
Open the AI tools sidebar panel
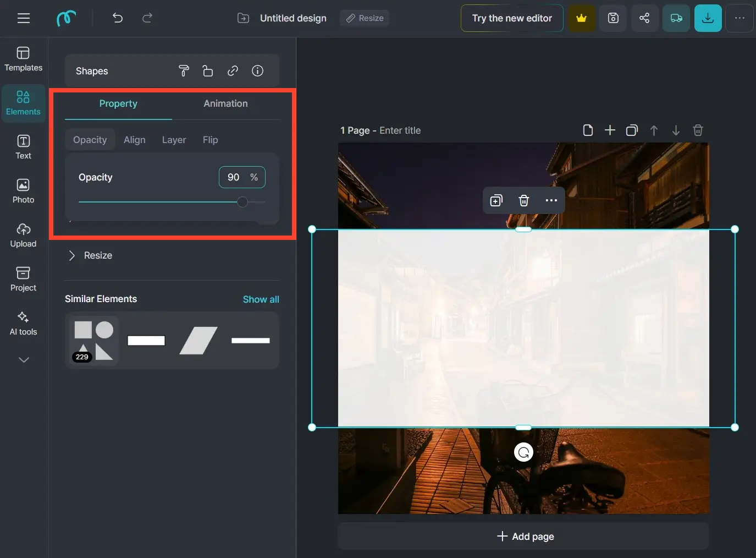(23, 323)
